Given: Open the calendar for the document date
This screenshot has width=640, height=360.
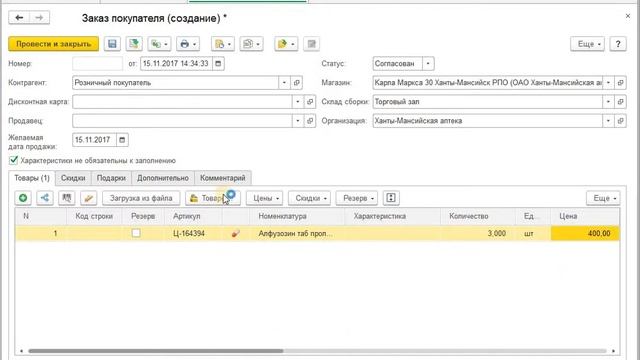Looking at the screenshot, I should (x=218, y=64).
